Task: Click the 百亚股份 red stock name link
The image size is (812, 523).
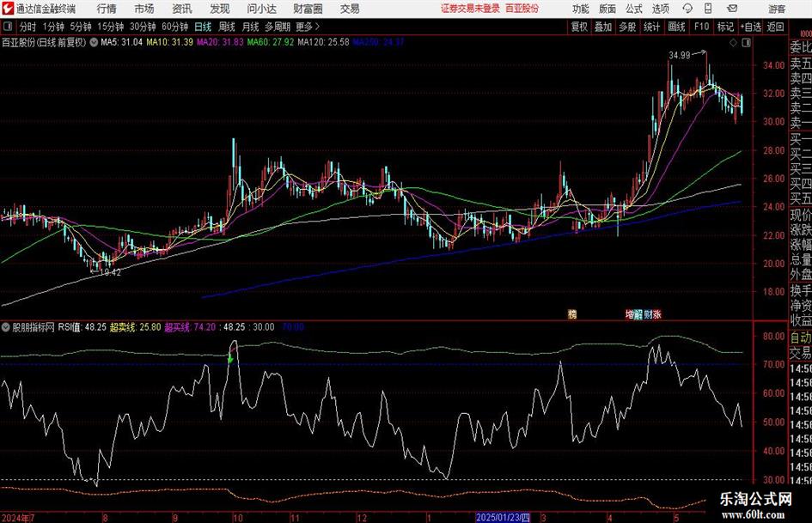Action: pos(522,9)
